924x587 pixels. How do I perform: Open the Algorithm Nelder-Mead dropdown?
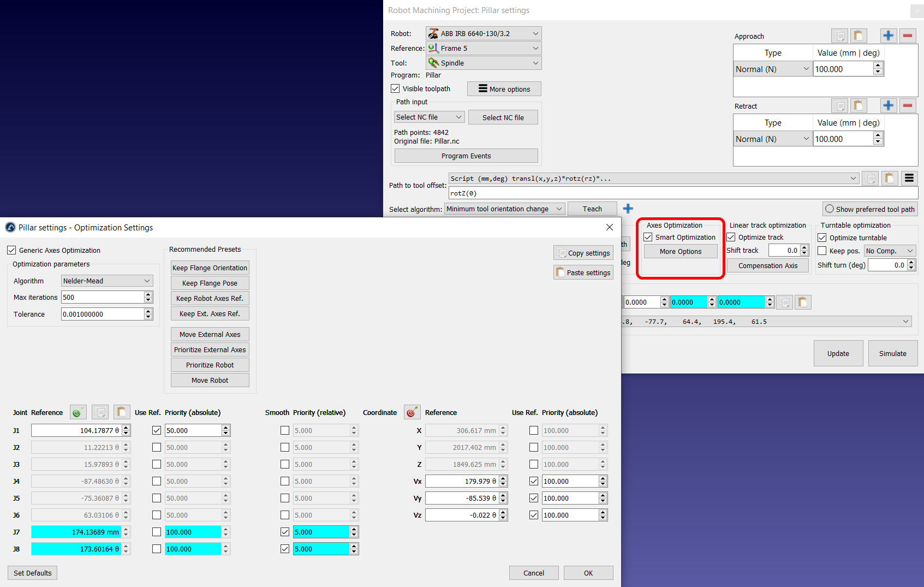point(107,281)
